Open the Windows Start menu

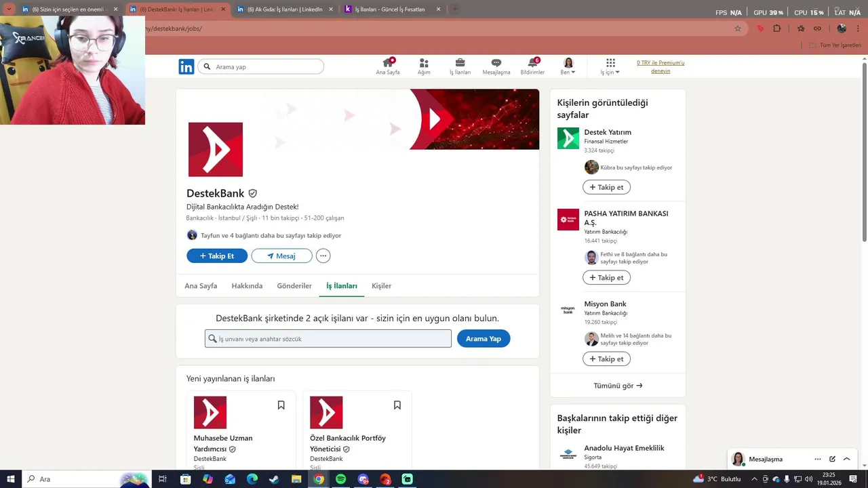pyautogui.click(x=11, y=479)
